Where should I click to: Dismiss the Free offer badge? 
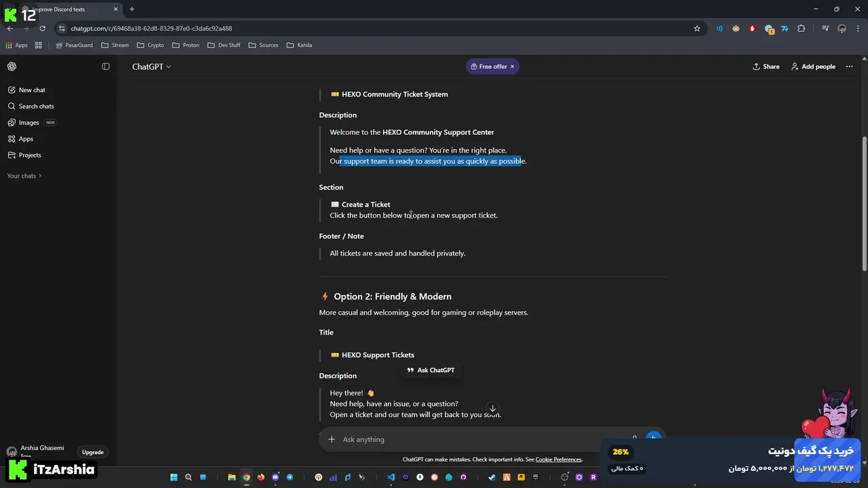pyautogui.click(x=512, y=66)
